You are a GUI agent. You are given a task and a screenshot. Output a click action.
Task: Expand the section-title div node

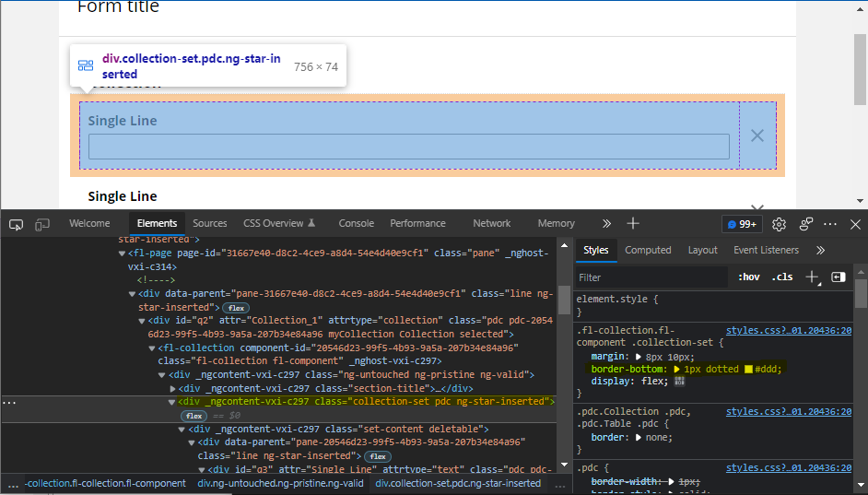point(172,389)
